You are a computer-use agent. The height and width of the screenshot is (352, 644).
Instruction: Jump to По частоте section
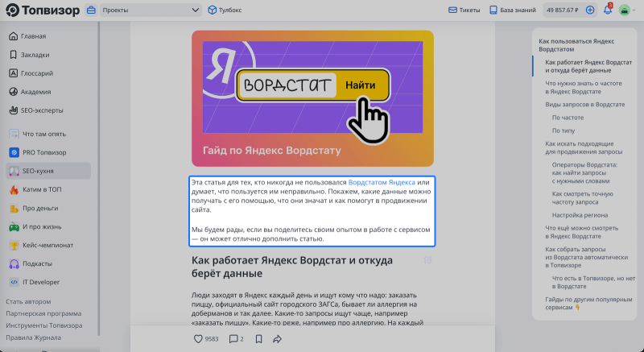tap(568, 118)
